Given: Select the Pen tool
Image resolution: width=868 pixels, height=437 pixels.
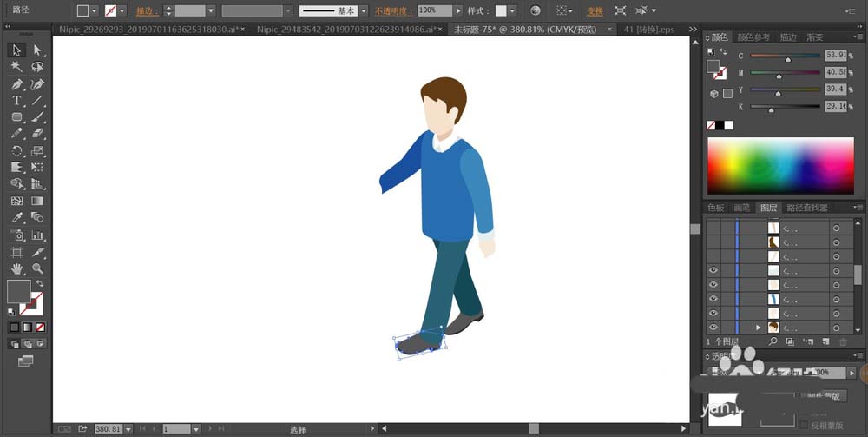Looking at the screenshot, I should (x=16, y=84).
